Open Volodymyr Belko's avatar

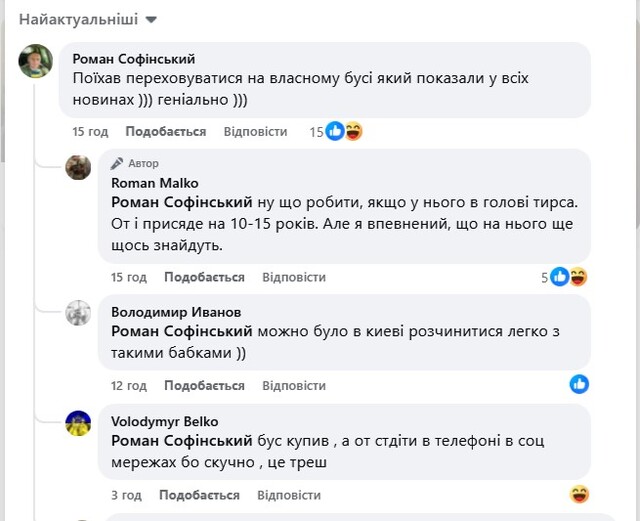point(78,423)
